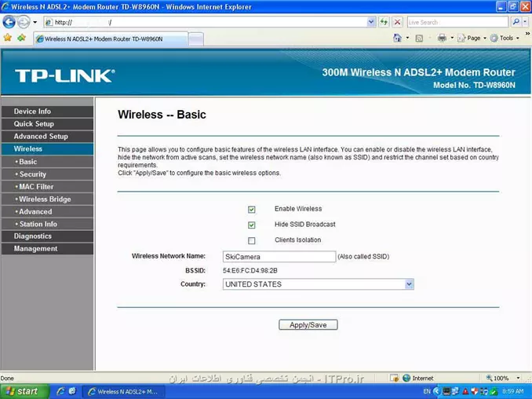Select the TD-W8960N browser tab
Screen dimensions: 532x399
pyautogui.click(x=111, y=39)
